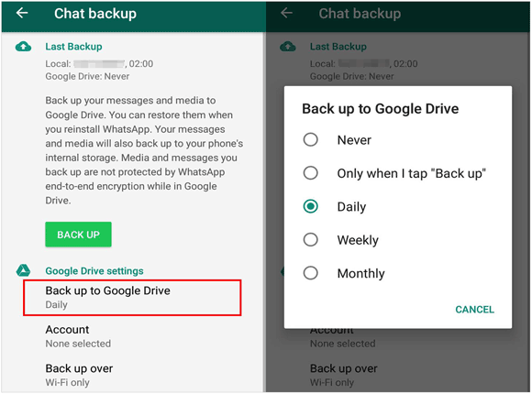Screen dimensions: 532x394
Task: Open Back up over setting in left screen
Action: [80, 375]
